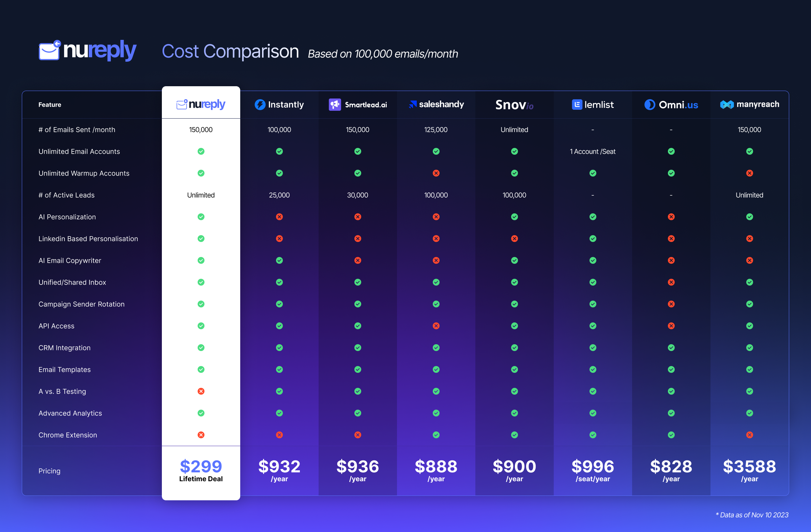Click the Instantly lightning bolt icon
811x532 pixels.
(x=260, y=105)
